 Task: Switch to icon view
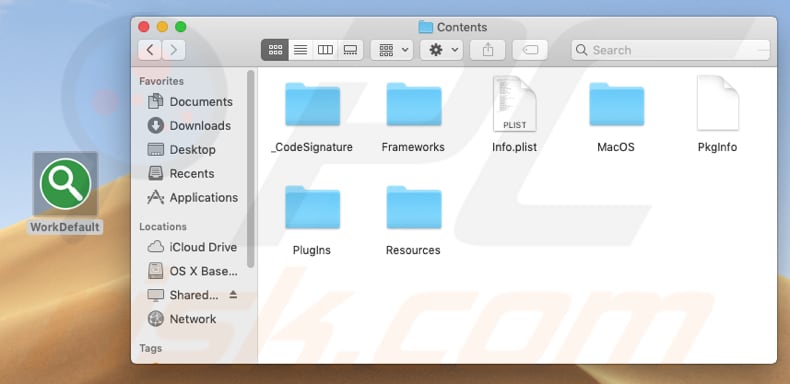[x=275, y=50]
